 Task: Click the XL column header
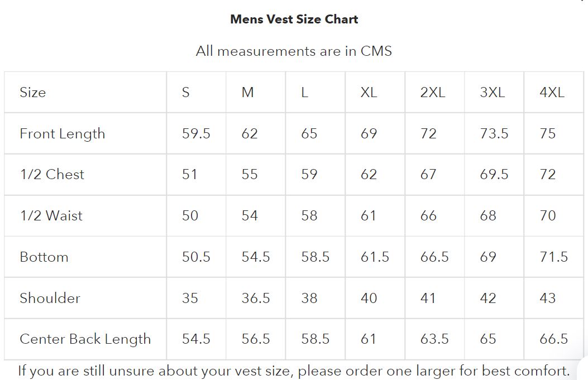369,93
